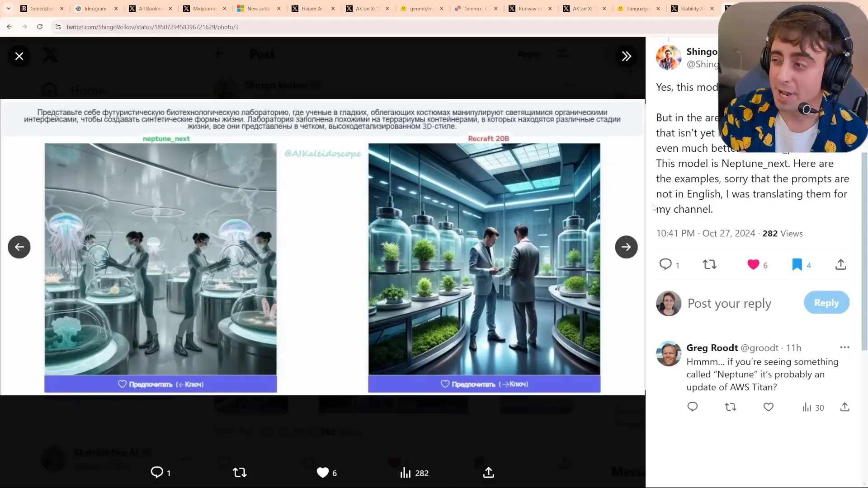Open view analytics showing 282 below photo
The height and width of the screenshot is (488, 868).
[414, 473]
